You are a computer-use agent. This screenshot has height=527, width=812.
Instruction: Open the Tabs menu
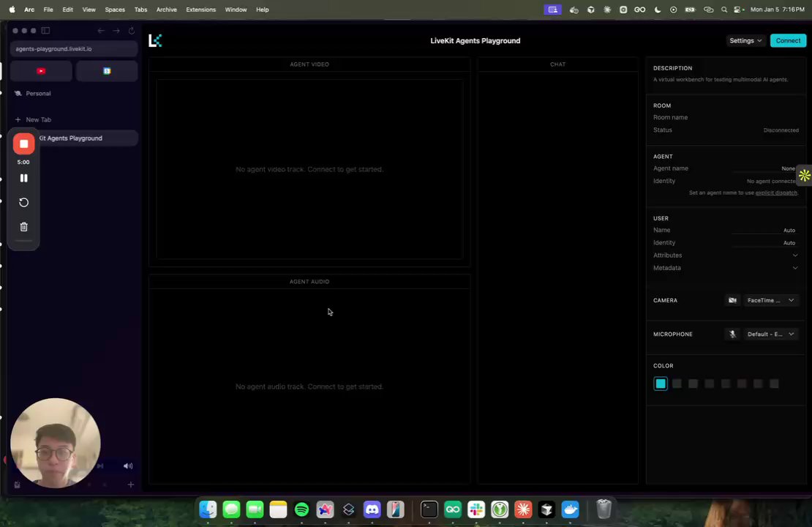[140, 10]
